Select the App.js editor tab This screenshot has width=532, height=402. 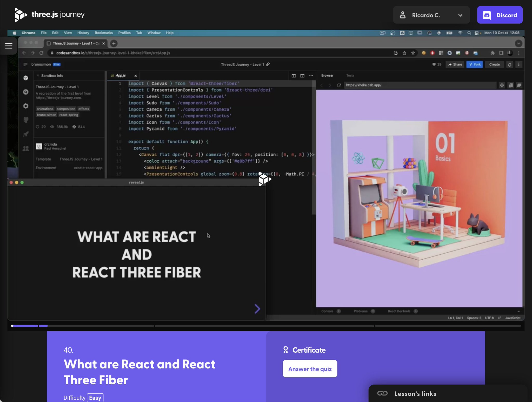(120, 76)
